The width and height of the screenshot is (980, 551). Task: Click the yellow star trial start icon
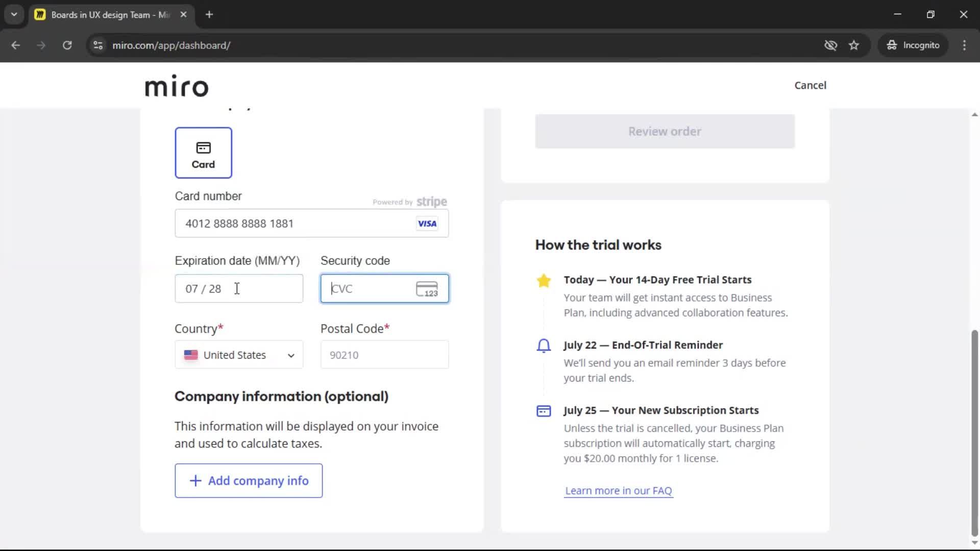pyautogui.click(x=544, y=280)
